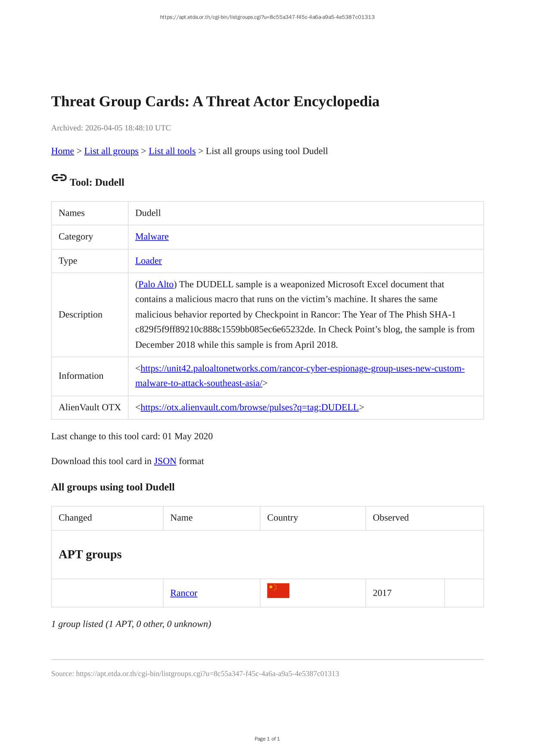The image size is (535, 756).
Task: Click the Country column header
Action: point(282,518)
